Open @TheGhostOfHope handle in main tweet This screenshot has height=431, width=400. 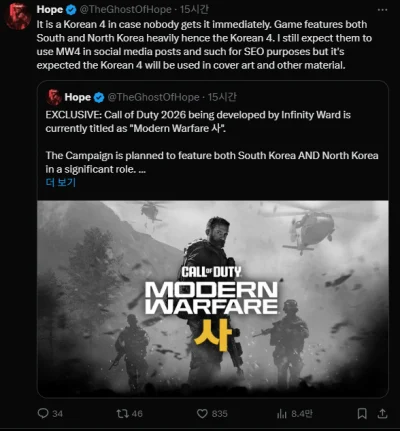pos(125,10)
